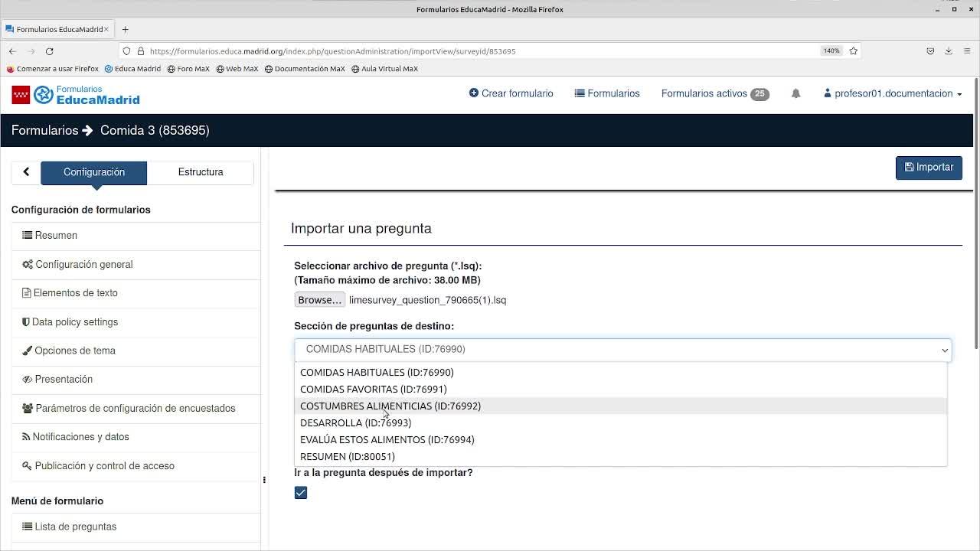Click the notifications bell icon

point(795,93)
